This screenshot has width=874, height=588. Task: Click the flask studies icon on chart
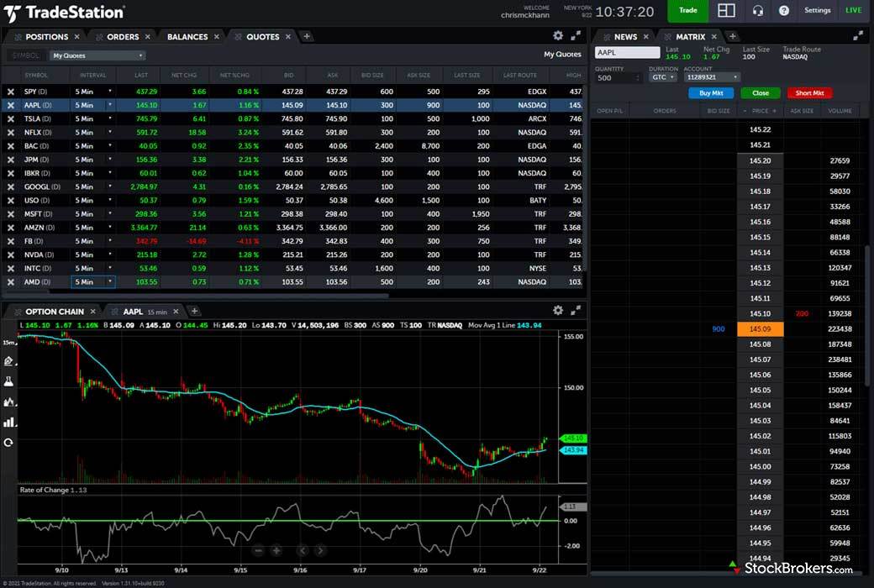(x=9, y=381)
